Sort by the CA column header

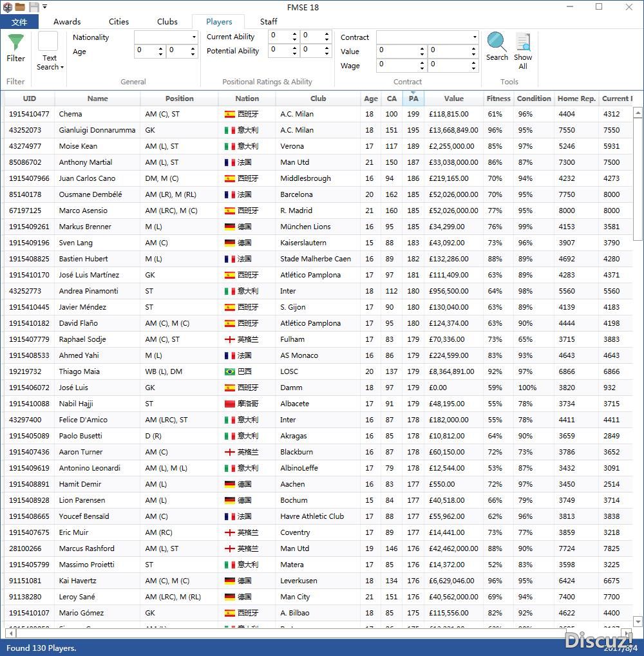click(392, 98)
